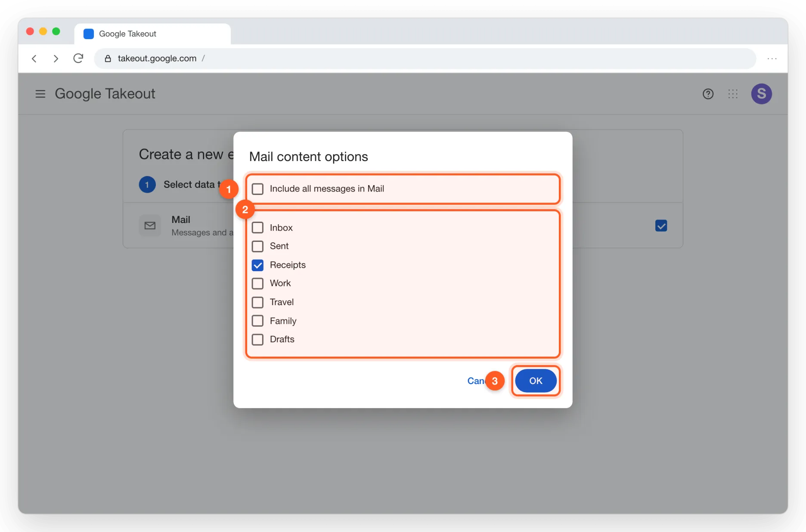The height and width of the screenshot is (532, 806).
Task: Click the address bar lock icon
Action: (108, 59)
